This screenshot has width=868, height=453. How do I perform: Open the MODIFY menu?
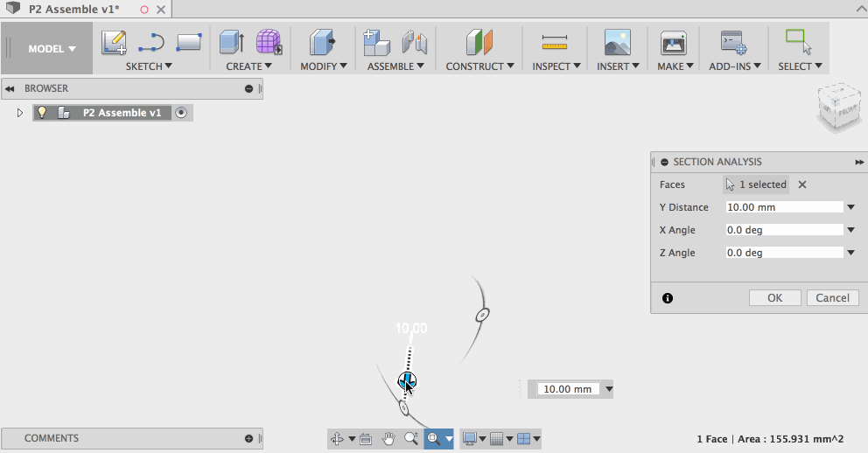point(323,66)
